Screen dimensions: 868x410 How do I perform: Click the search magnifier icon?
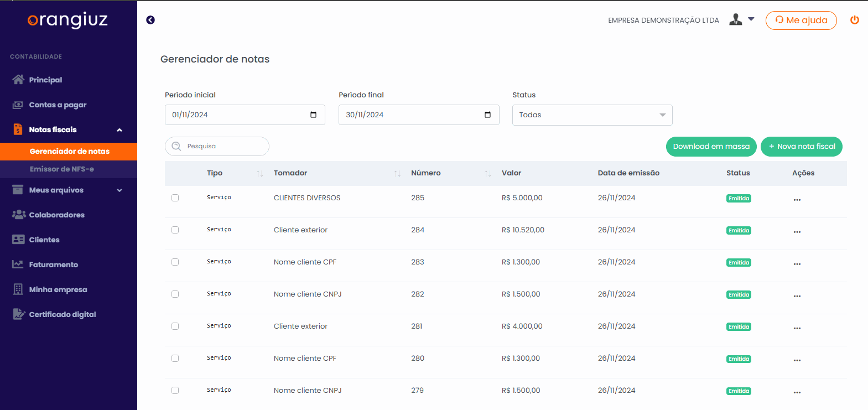[176, 146]
